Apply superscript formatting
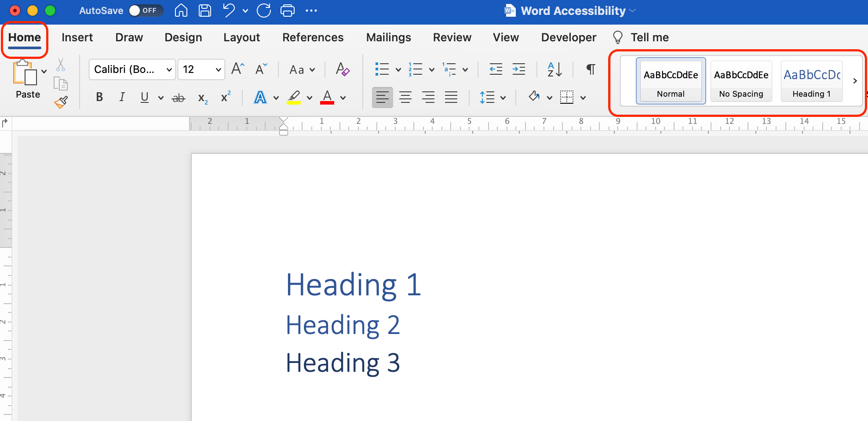Screen dimensions: 868x421 pos(225,97)
